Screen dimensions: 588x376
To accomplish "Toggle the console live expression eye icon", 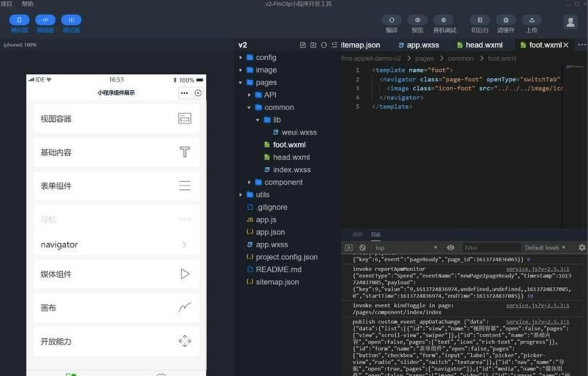I will click(450, 248).
